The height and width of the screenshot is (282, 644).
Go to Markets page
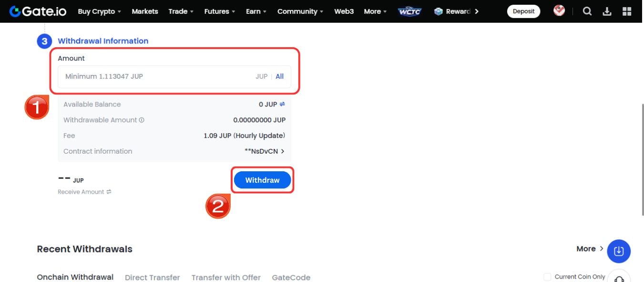click(x=145, y=11)
